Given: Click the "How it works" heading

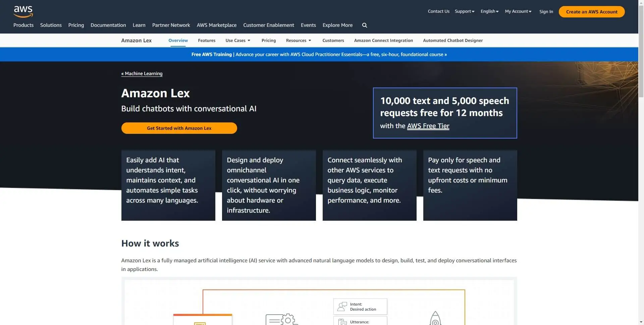Looking at the screenshot, I should 150,243.
